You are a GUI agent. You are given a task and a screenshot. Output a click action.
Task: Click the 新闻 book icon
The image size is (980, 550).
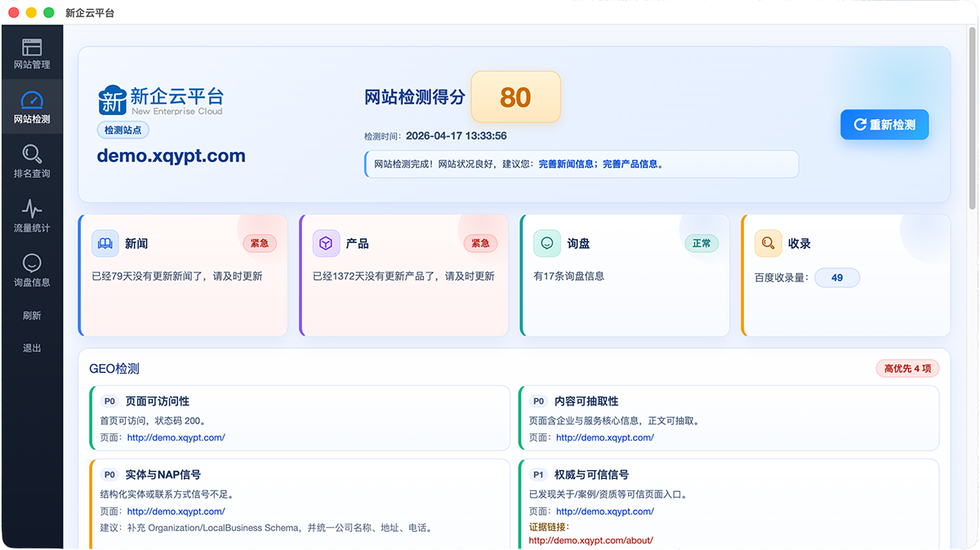click(105, 243)
